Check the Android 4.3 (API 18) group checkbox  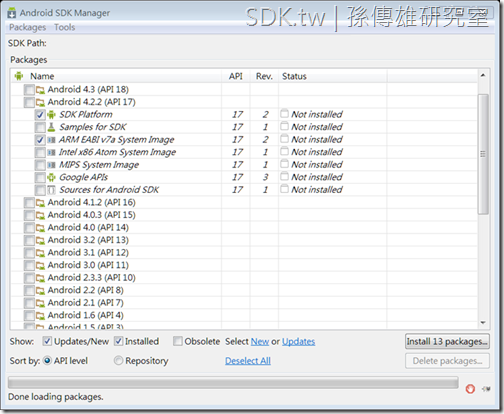pyautogui.click(x=29, y=90)
